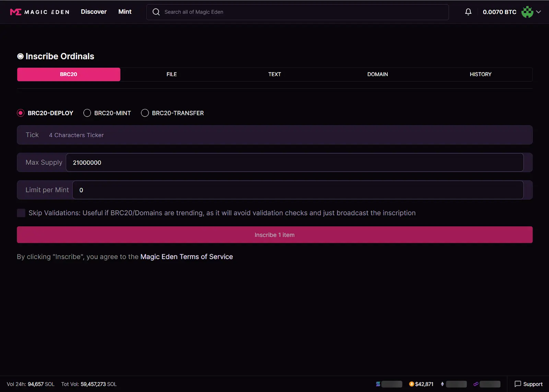549x392 pixels.
Task: Switch to the BRC20 tab
Action: tap(69, 74)
